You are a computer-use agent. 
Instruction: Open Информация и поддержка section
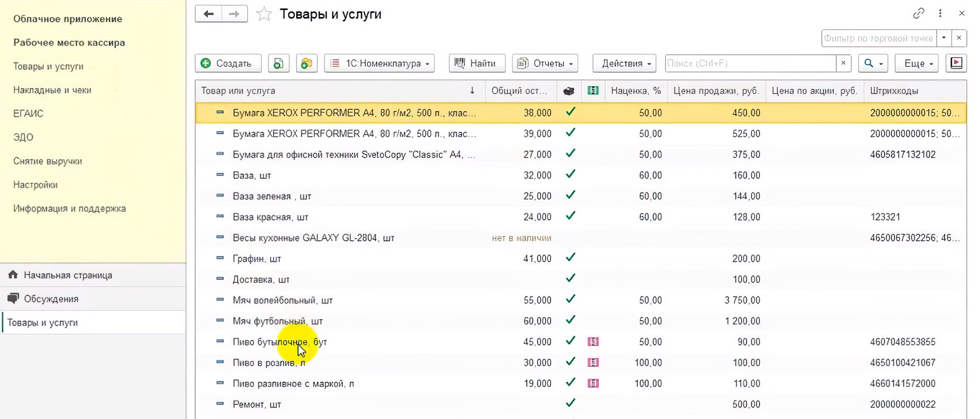click(69, 208)
